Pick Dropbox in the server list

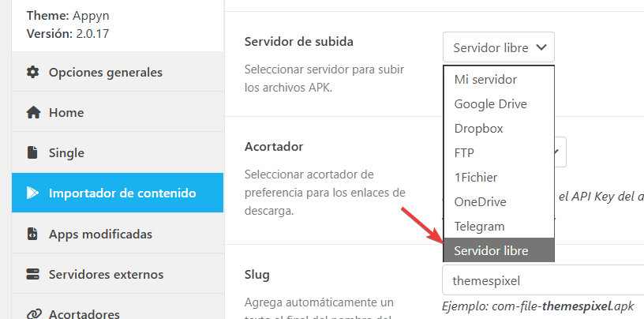coord(478,128)
